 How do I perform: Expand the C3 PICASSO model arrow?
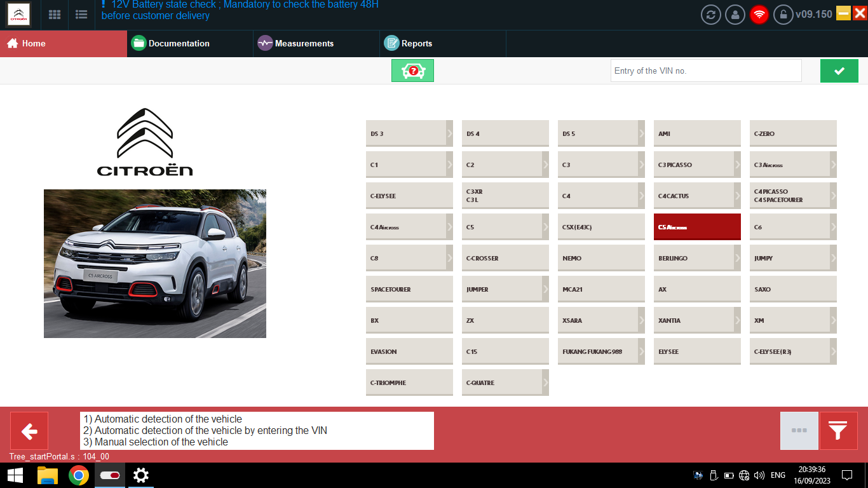(737, 165)
